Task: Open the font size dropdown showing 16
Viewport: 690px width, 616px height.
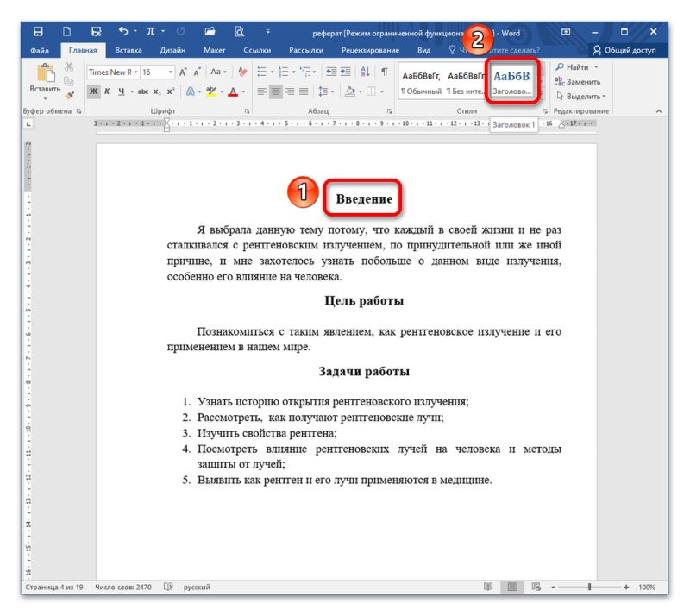Action: coord(170,72)
